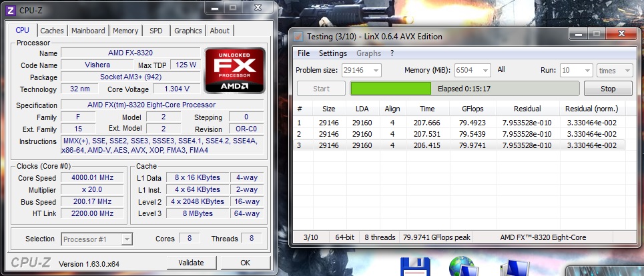Sort by the Align column header
This screenshot has height=276, width=644.
click(x=392, y=109)
